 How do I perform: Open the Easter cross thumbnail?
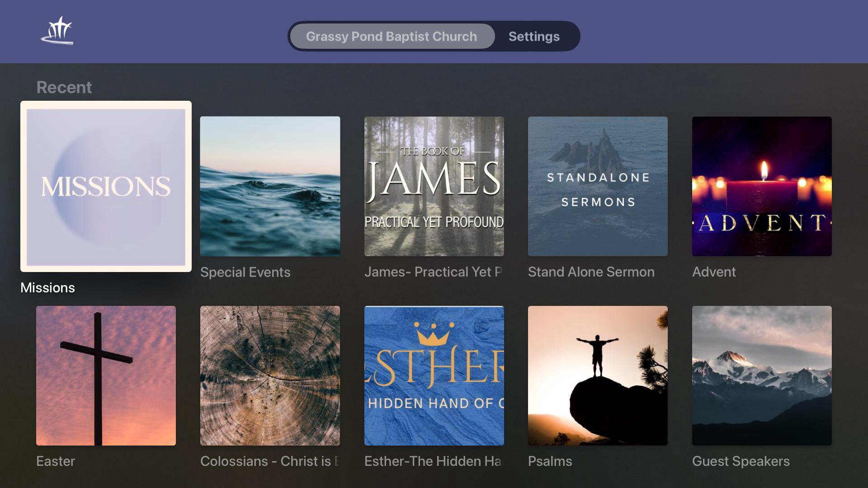pyautogui.click(x=106, y=375)
